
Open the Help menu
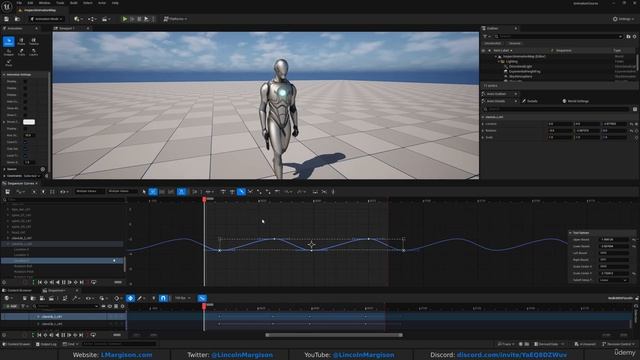[x=115, y=3]
